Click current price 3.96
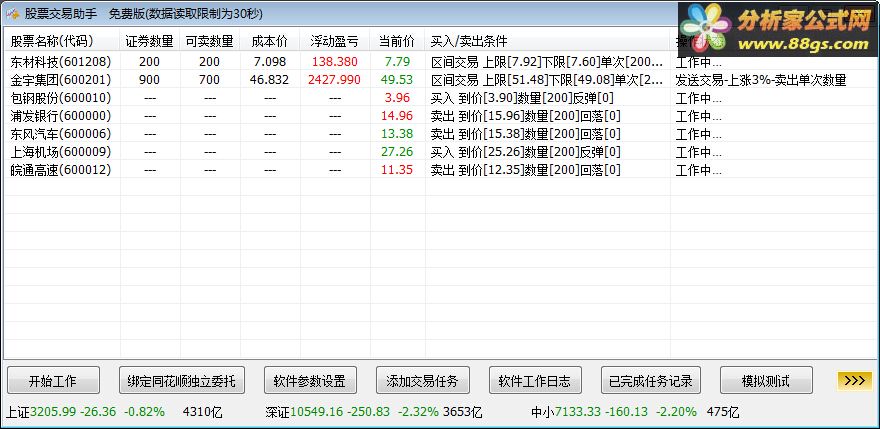880x429 pixels. point(397,98)
